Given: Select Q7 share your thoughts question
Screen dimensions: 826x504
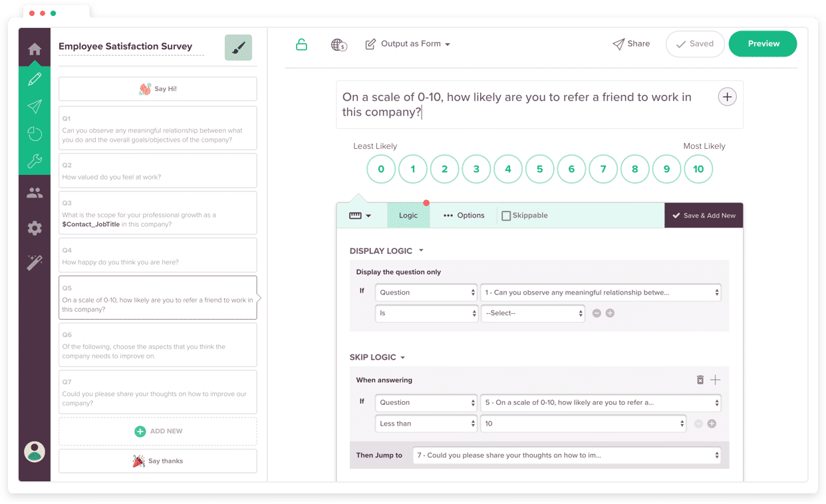Looking at the screenshot, I should coord(158,392).
